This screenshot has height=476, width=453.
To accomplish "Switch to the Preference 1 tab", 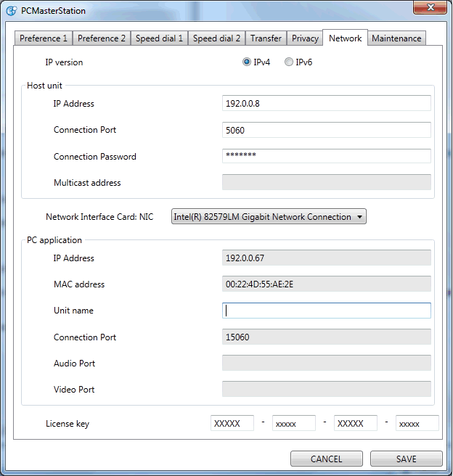I will [44, 38].
